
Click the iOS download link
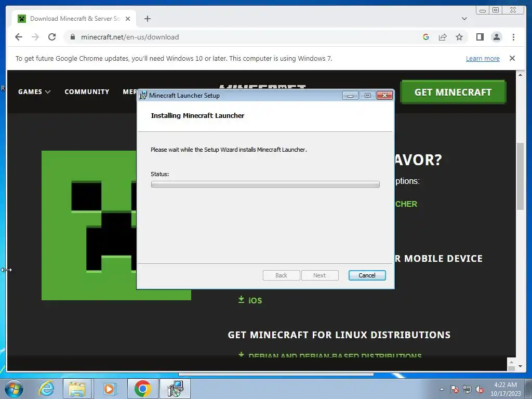pyautogui.click(x=255, y=300)
